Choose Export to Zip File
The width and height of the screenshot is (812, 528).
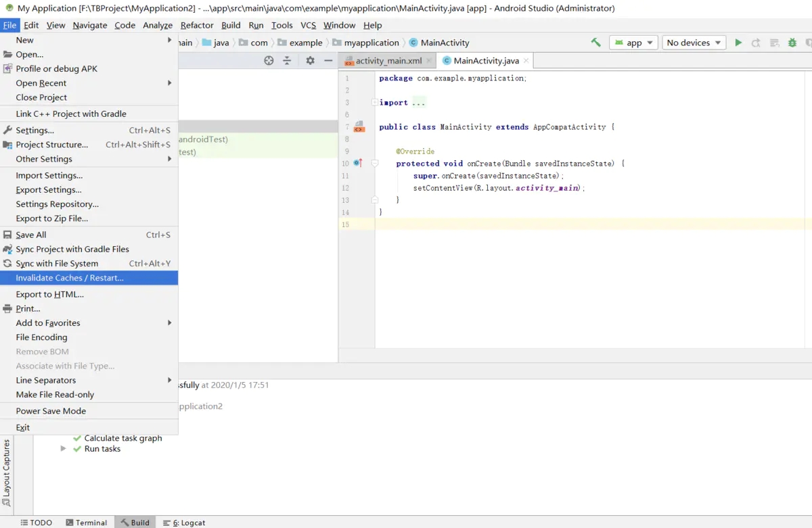click(x=89, y=218)
